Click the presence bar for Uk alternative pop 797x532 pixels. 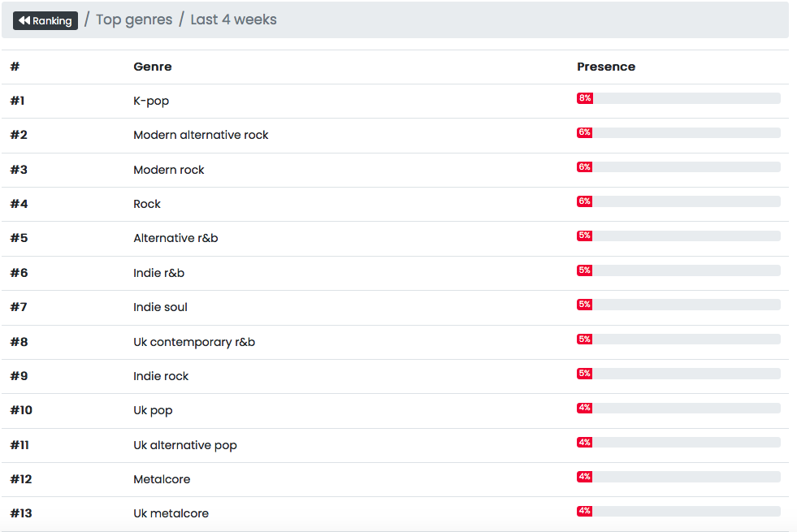coord(678,442)
